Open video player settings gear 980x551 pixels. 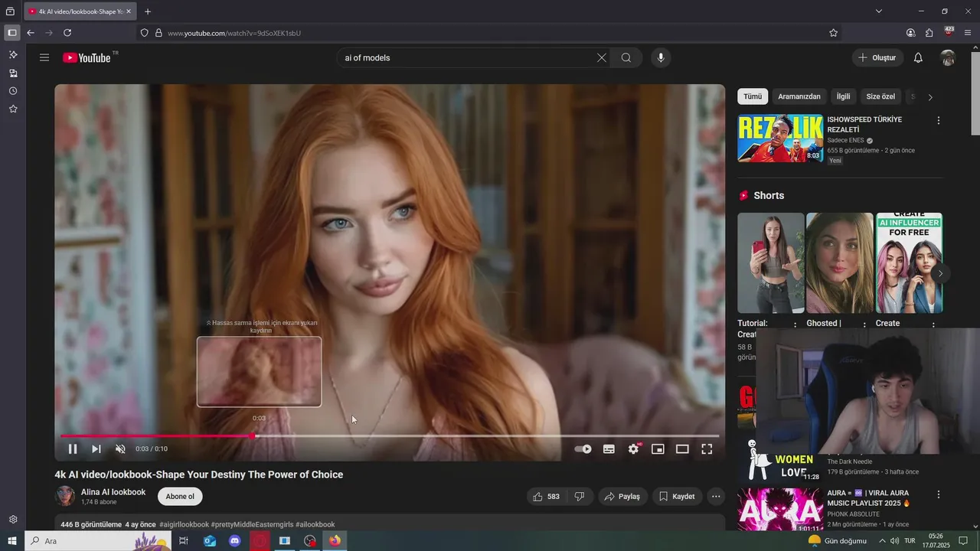pos(634,449)
